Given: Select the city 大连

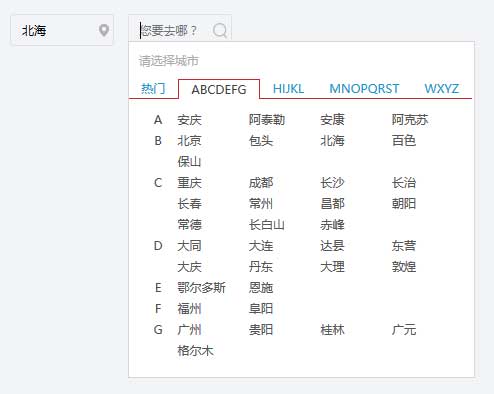Looking at the screenshot, I should (261, 246).
